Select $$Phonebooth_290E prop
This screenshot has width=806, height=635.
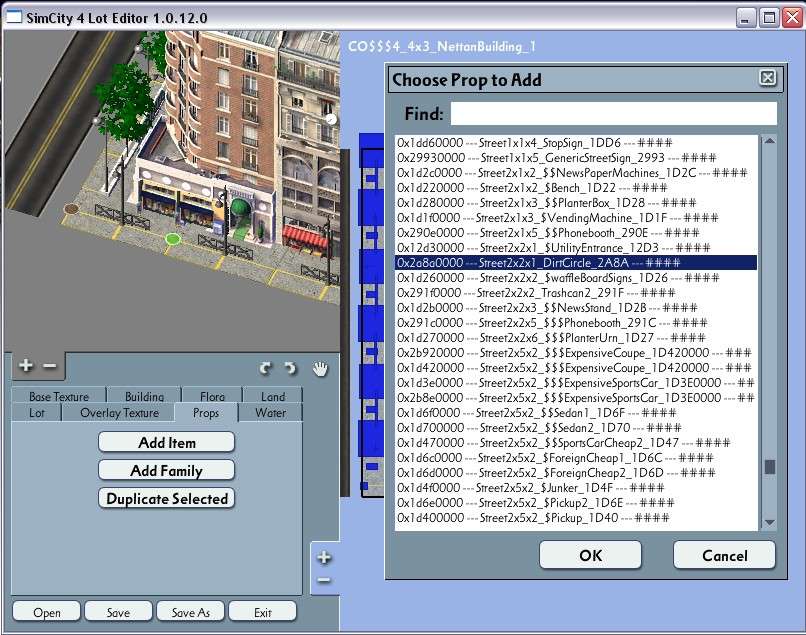click(x=576, y=233)
